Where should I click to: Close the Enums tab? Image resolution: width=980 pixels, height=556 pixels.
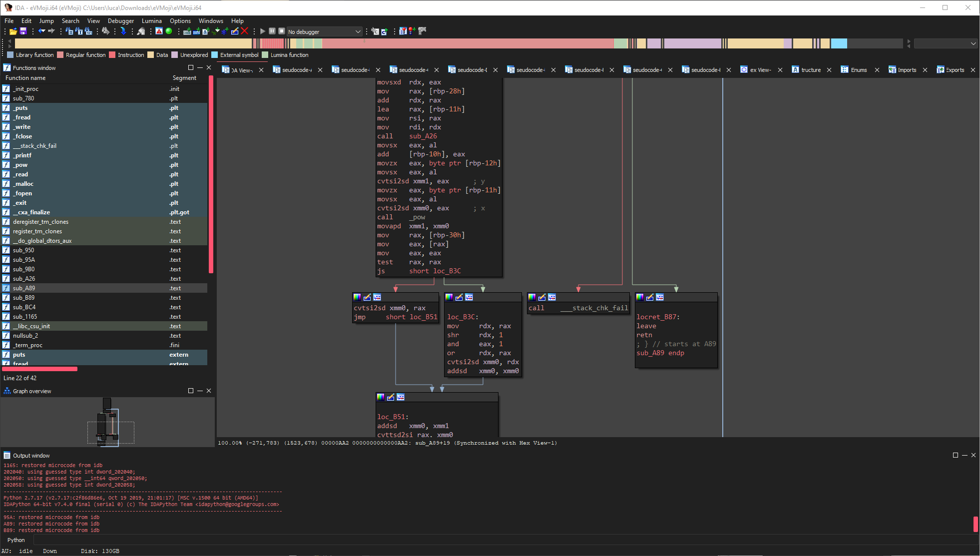877,70
